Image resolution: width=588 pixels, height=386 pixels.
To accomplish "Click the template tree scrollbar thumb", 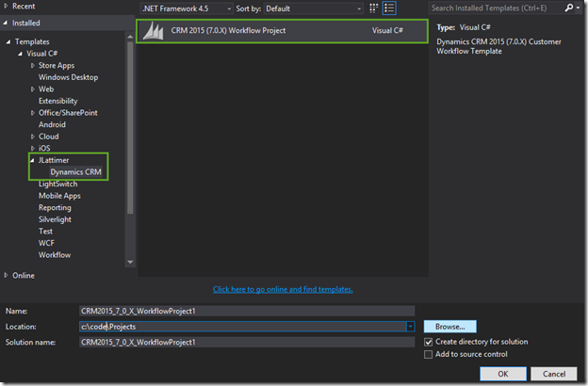I will (x=130, y=127).
